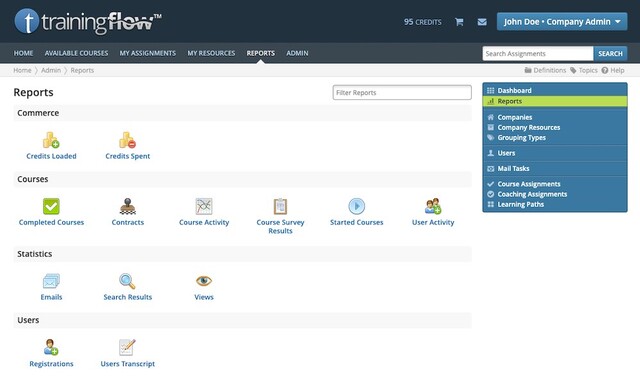Open the Credits Loaded report icon
This screenshot has height=384, width=640.
tap(51, 140)
